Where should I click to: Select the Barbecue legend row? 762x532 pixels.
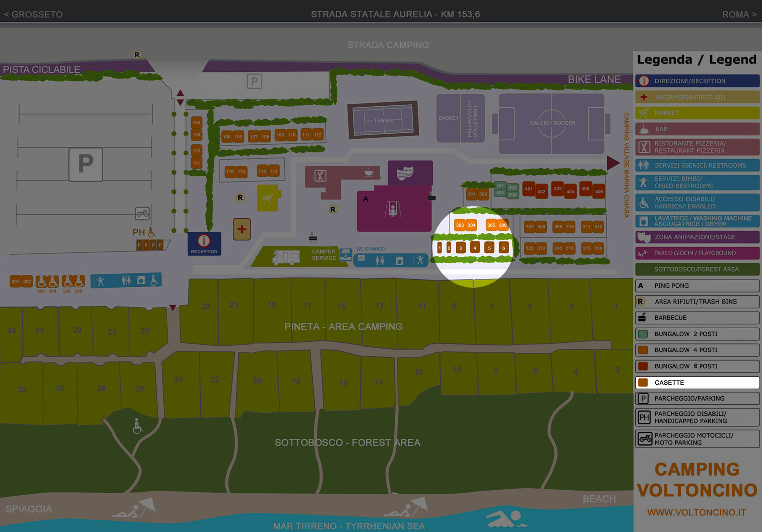[697, 318]
